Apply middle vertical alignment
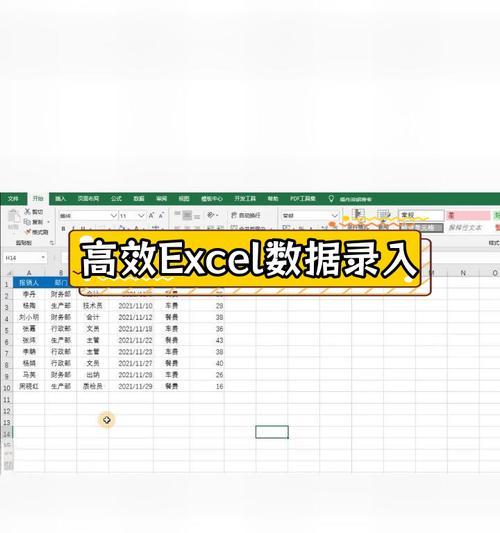 pos(187,215)
